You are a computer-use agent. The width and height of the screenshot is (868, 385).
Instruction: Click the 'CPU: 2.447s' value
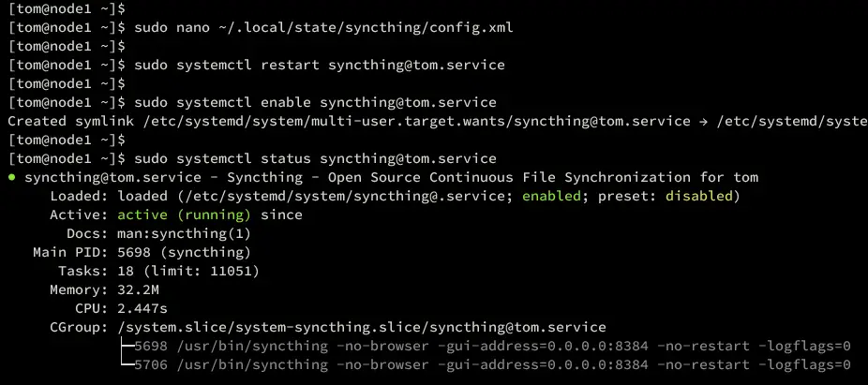(142, 309)
